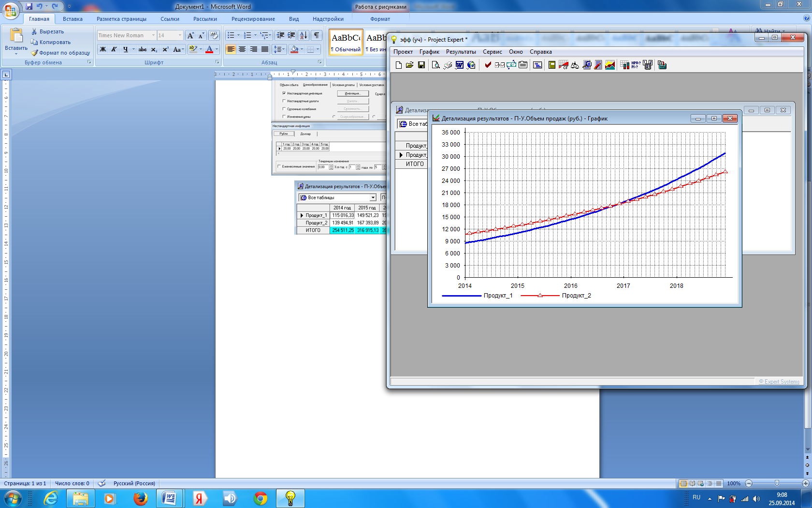
Task: Click the printer icon in Project Expert
Action: [x=448, y=65]
